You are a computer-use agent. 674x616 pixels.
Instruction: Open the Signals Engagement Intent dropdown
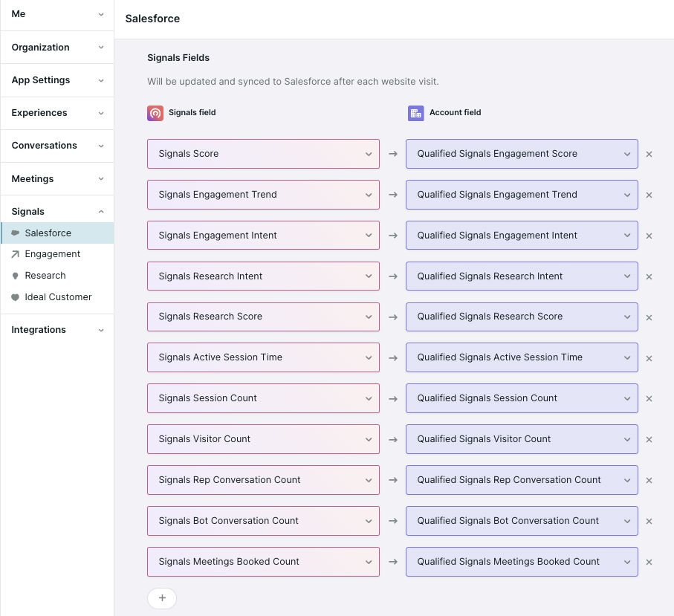tap(263, 235)
